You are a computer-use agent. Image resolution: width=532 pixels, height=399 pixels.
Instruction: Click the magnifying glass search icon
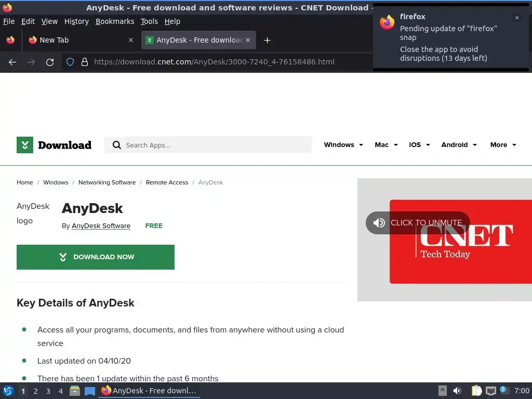click(x=117, y=145)
